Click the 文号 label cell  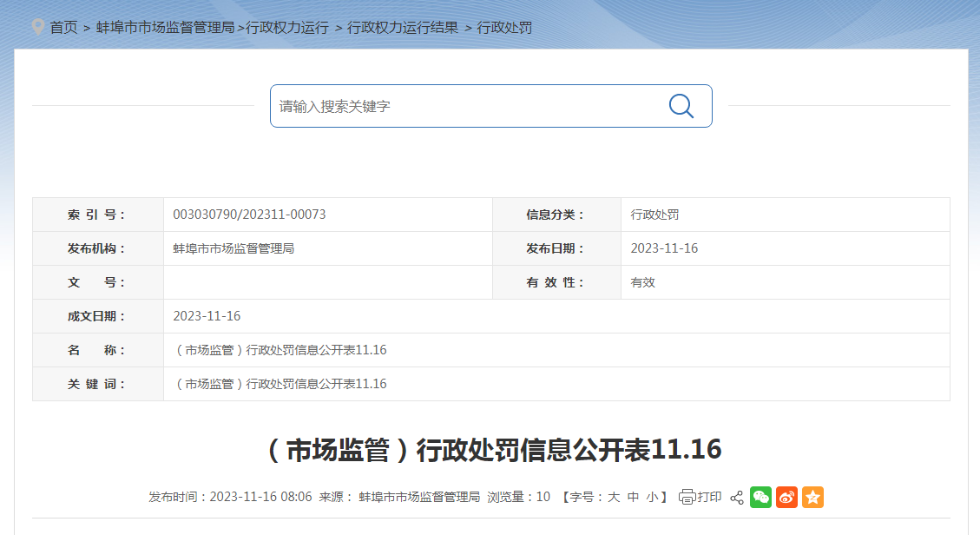click(98, 282)
